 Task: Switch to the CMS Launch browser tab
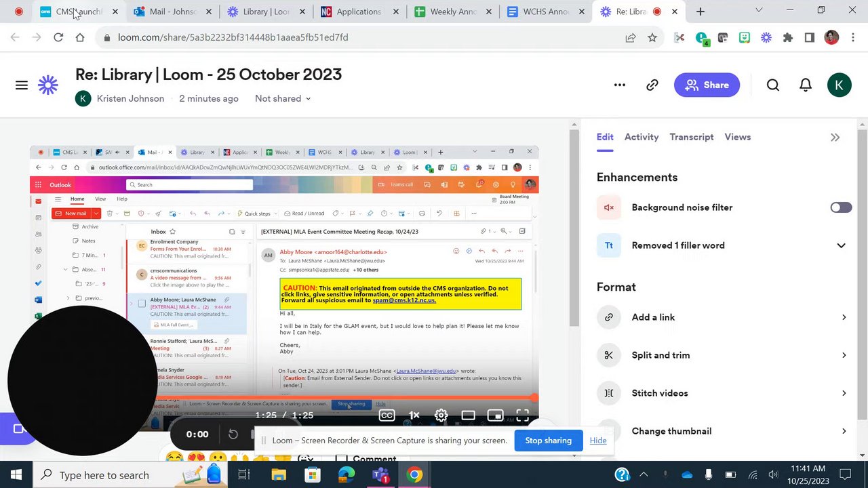79,12
